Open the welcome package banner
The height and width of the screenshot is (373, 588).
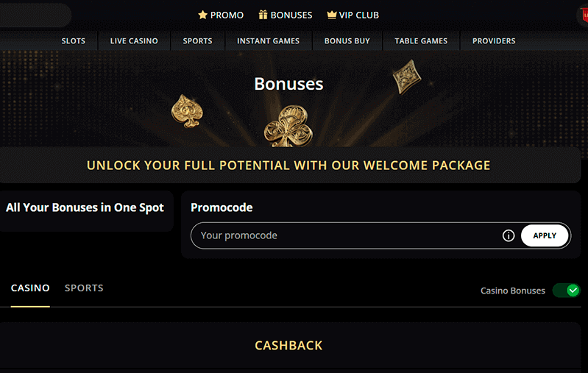[x=288, y=166]
